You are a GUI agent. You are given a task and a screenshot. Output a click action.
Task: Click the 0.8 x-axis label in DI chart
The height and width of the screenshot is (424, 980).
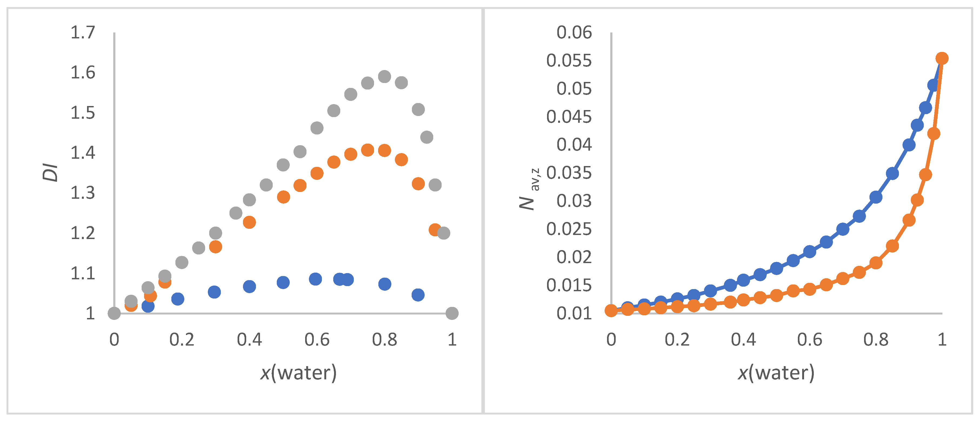tap(384, 340)
